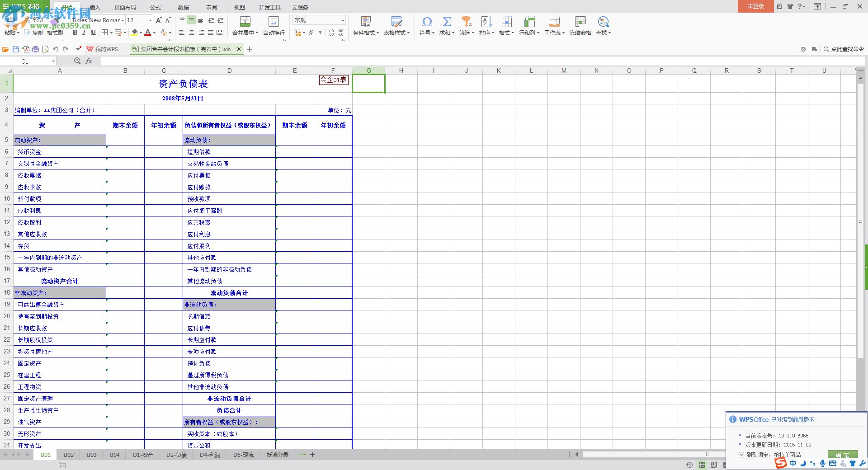Viewport: 868px width, 470px height.
Task: Open the font size 12 dropdown
Action: [151, 20]
